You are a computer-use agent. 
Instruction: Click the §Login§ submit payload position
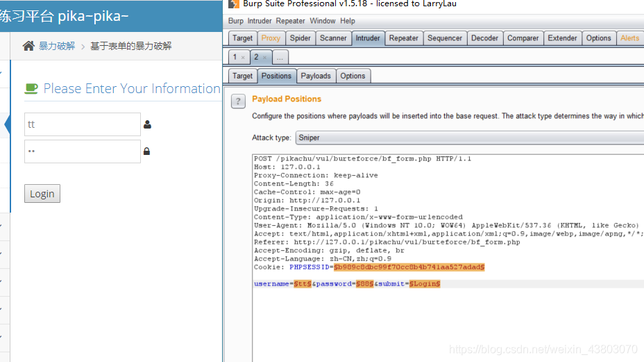click(x=425, y=284)
